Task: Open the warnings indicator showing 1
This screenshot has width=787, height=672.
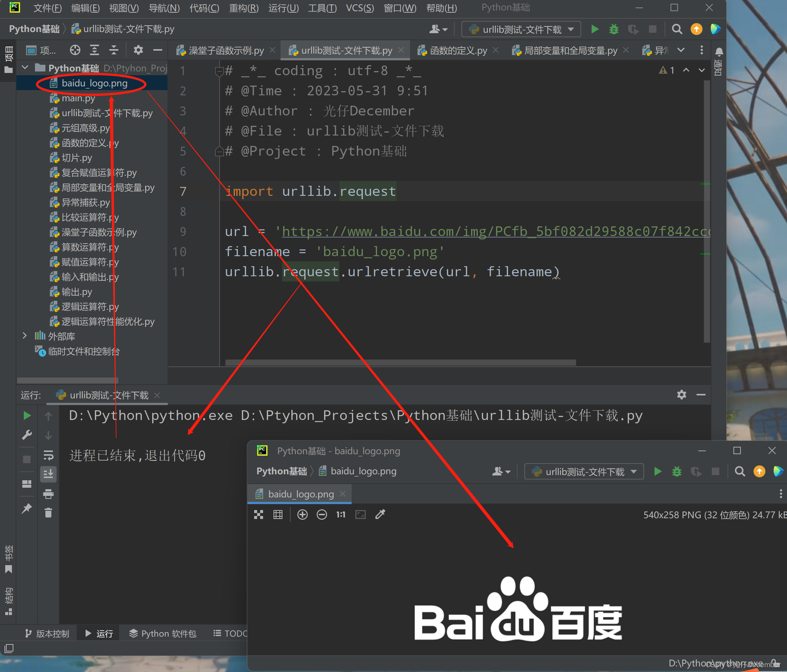Action: click(667, 70)
